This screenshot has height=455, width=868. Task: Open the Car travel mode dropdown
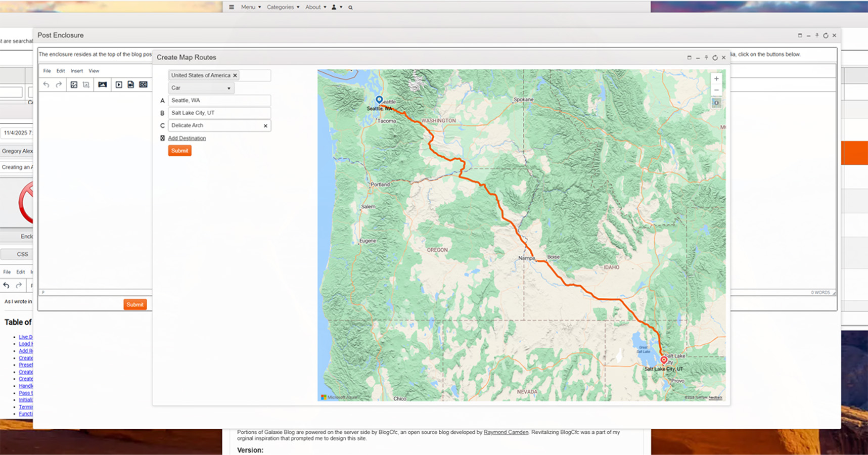201,88
